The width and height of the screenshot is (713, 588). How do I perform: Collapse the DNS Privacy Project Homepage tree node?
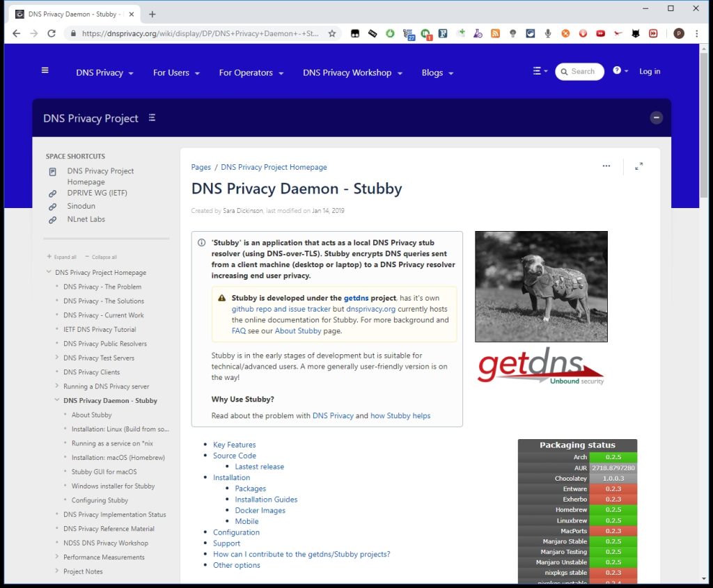(x=49, y=272)
